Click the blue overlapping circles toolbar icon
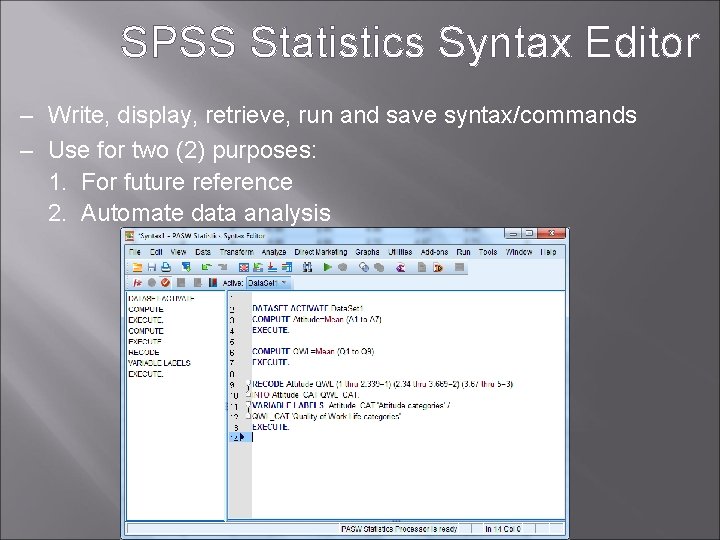The height and width of the screenshot is (540, 720). (364, 267)
